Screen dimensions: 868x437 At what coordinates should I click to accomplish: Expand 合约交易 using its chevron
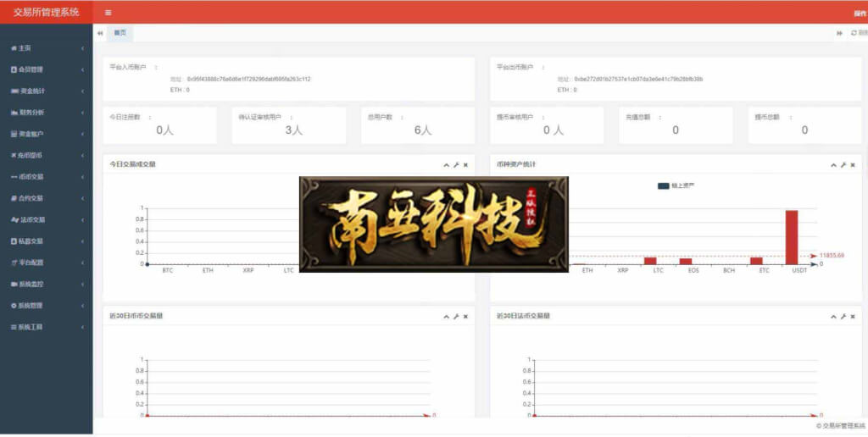[x=82, y=198]
